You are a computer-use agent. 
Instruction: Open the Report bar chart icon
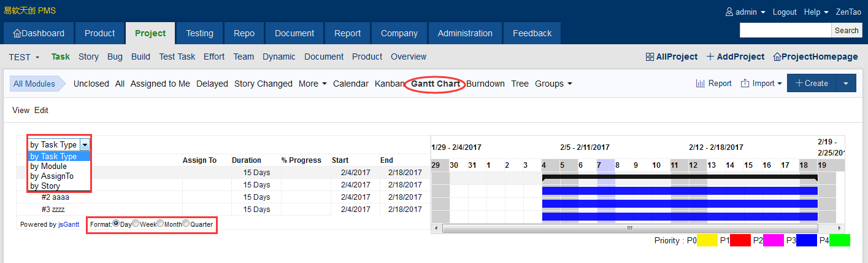point(700,84)
